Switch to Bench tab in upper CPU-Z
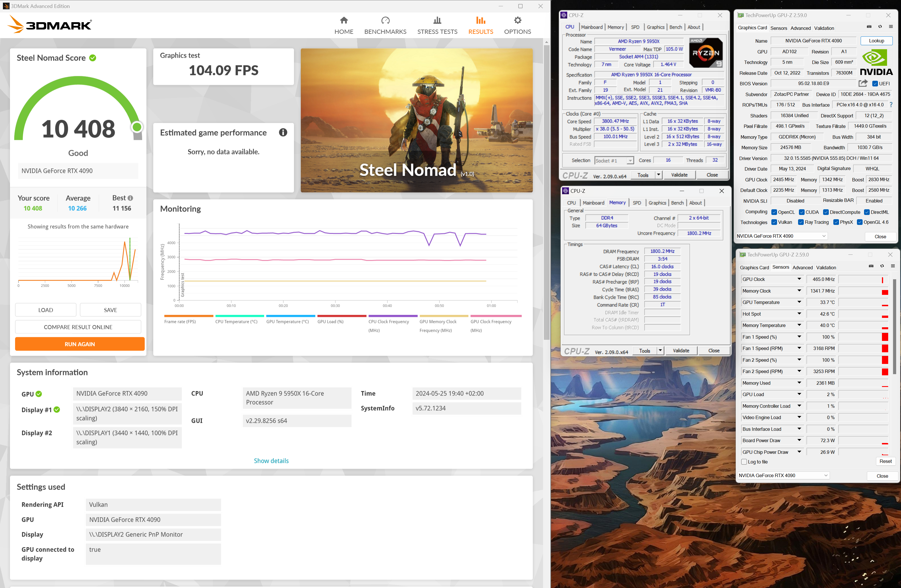The width and height of the screenshot is (901, 588). tap(675, 27)
